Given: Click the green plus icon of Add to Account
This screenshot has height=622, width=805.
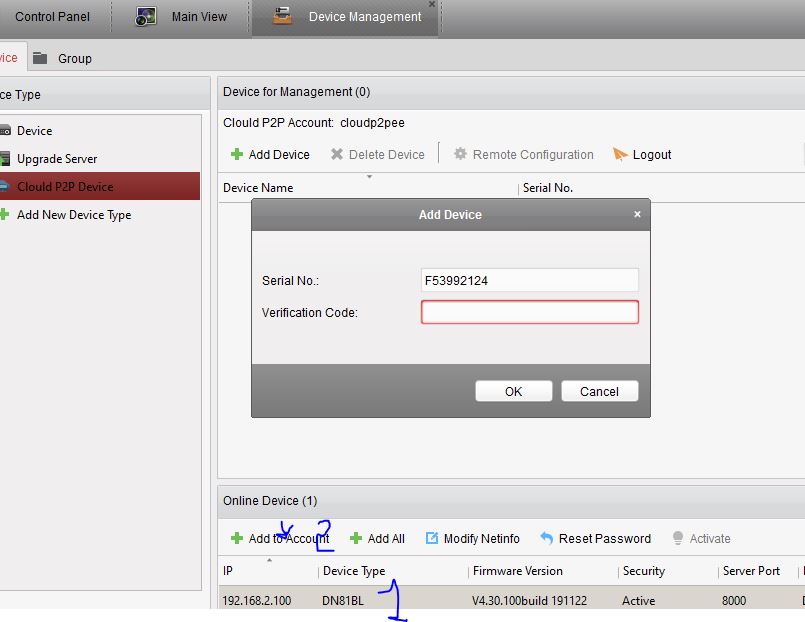Looking at the screenshot, I should click(237, 538).
